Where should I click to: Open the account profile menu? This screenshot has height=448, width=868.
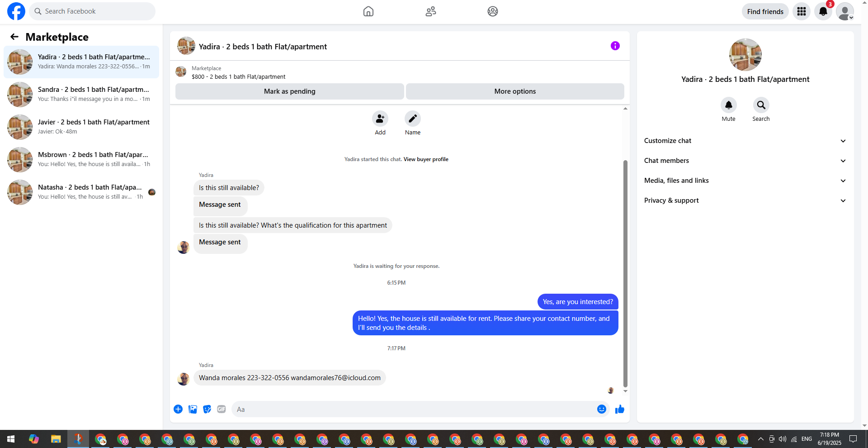(x=845, y=11)
